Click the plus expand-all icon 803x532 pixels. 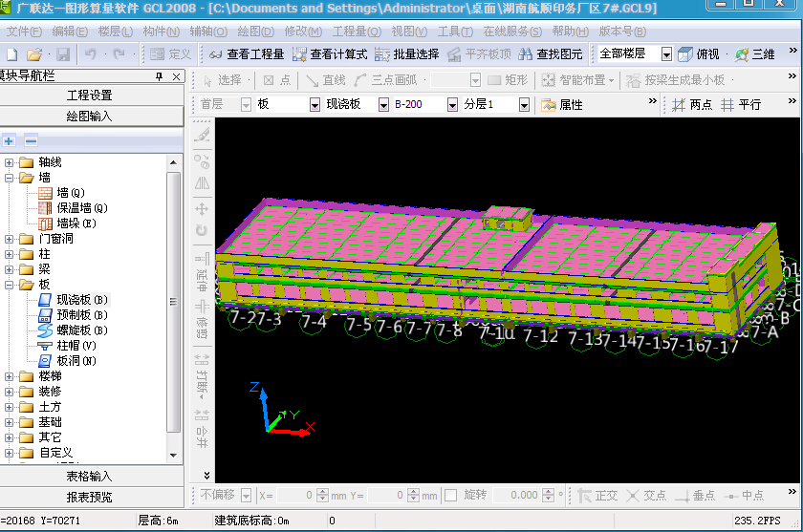point(9,141)
